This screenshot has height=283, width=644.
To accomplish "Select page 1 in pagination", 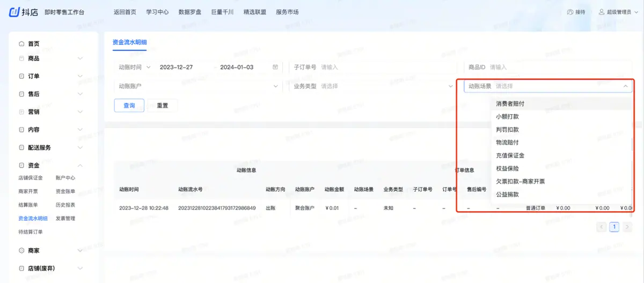I will (x=614, y=227).
